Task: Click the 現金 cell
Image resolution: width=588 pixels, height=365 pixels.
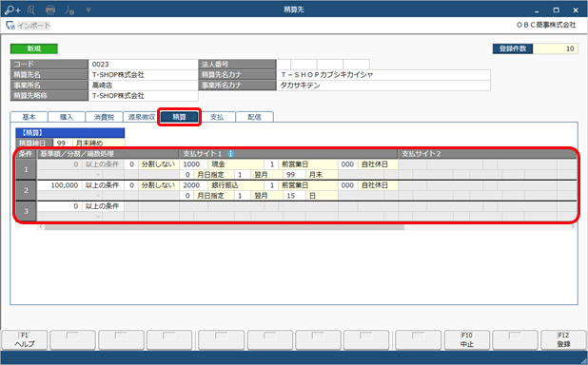Action: [236, 164]
